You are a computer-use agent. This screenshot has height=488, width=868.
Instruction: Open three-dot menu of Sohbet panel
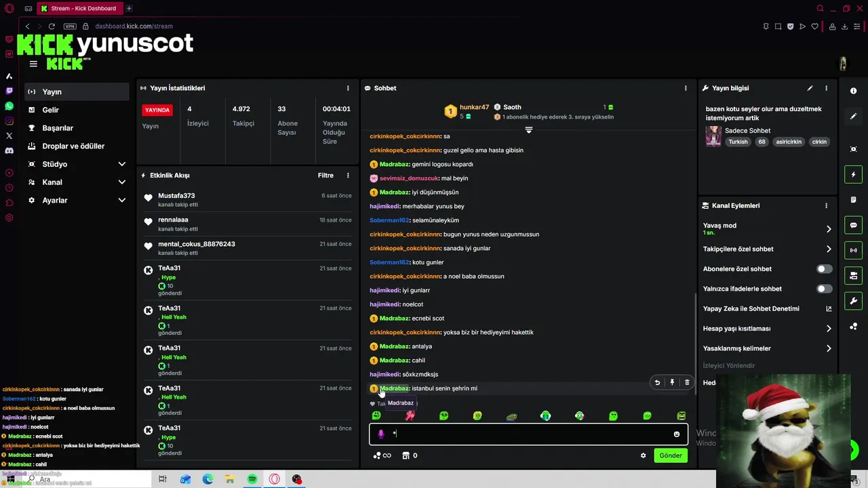pos(686,88)
